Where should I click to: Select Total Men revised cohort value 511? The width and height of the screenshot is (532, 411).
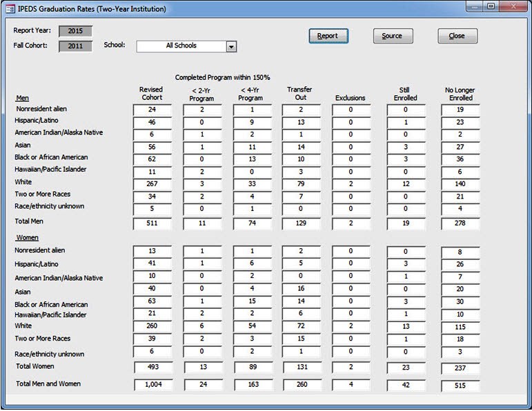pos(152,223)
